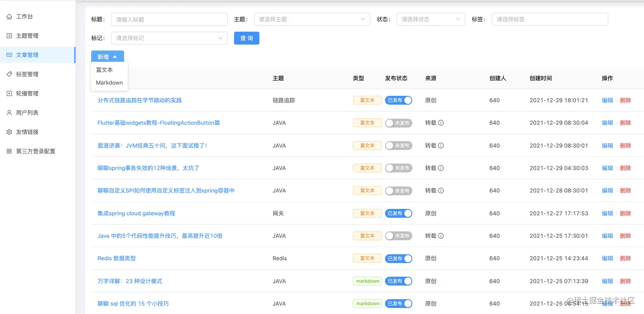Select 富文本 in the new-article menu
Image resolution: width=644 pixels, height=314 pixels.
[x=103, y=69]
